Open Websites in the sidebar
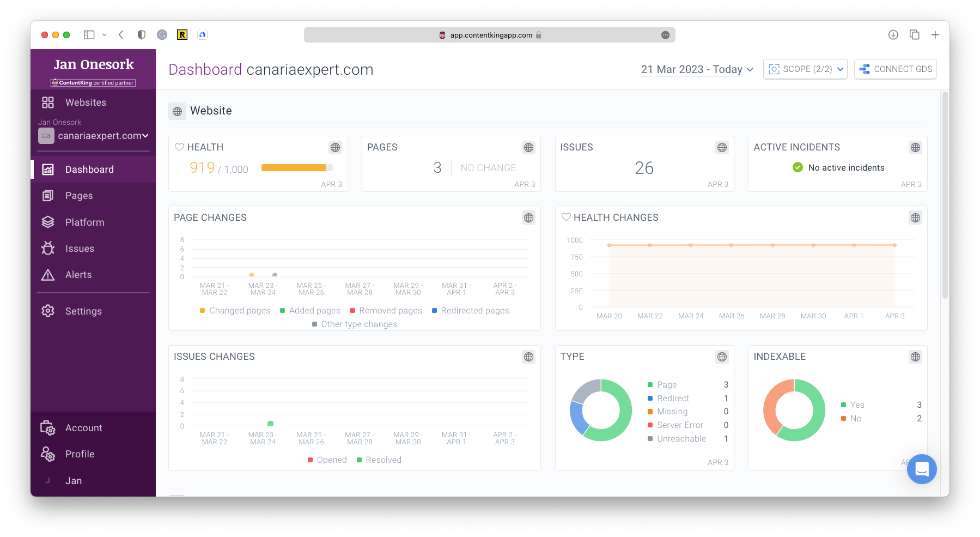 pos(86,102)
